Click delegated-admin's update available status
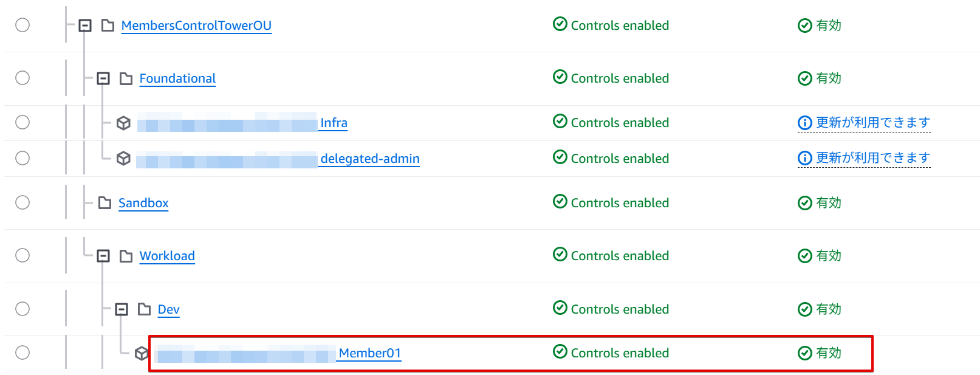The width and height of the screenshot is (980, 375). pos(872,158)
